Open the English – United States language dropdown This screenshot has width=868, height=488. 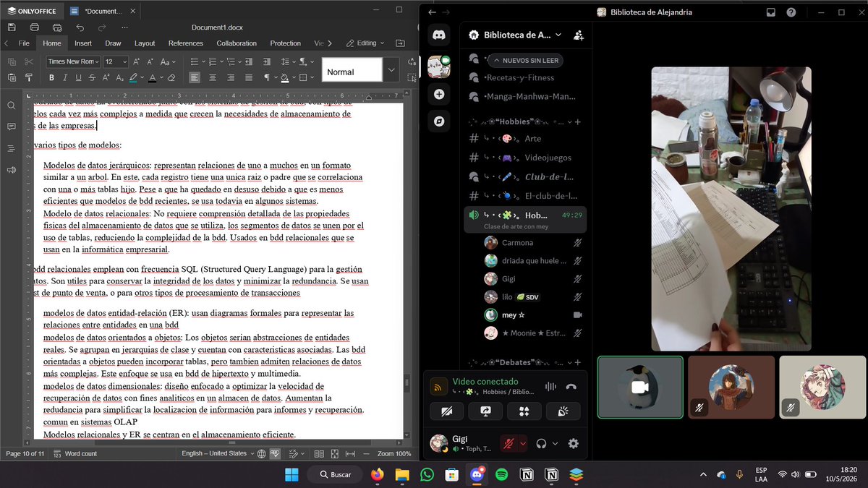[x=218, y=453]
